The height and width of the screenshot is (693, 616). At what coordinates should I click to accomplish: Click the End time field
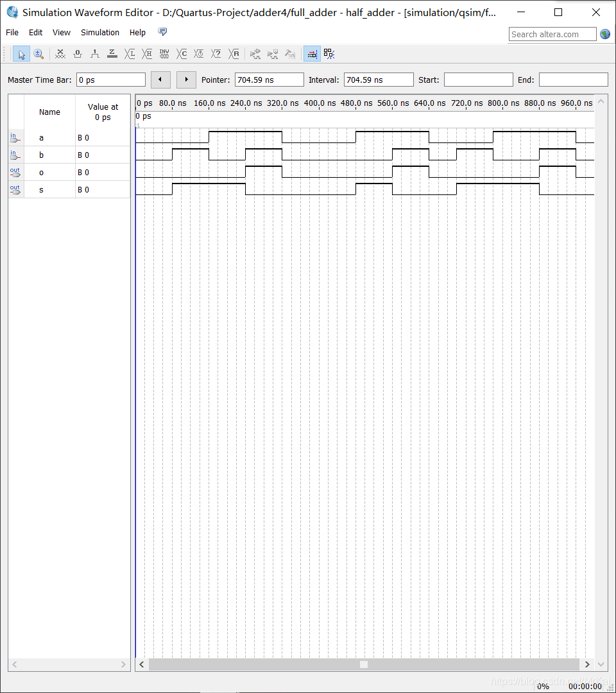click(573, 80)
